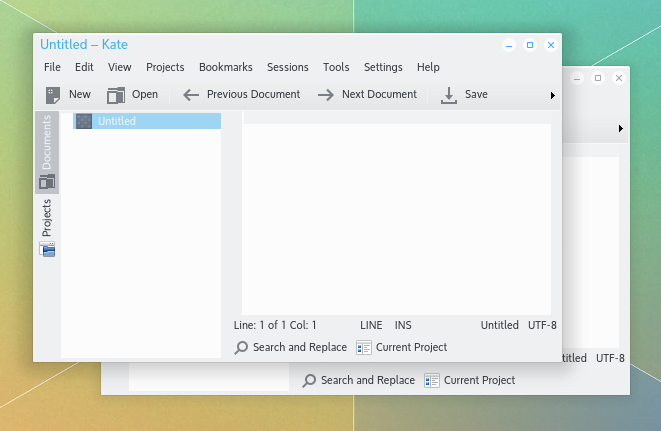Switch to the Projects sidebar tab
The height and width of the screenshot is (431, 661).
(47, 227)
